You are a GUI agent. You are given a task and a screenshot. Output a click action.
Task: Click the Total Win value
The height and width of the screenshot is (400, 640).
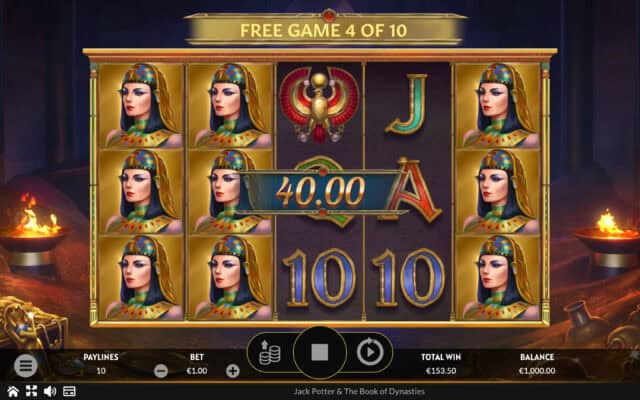click(441, 371)
